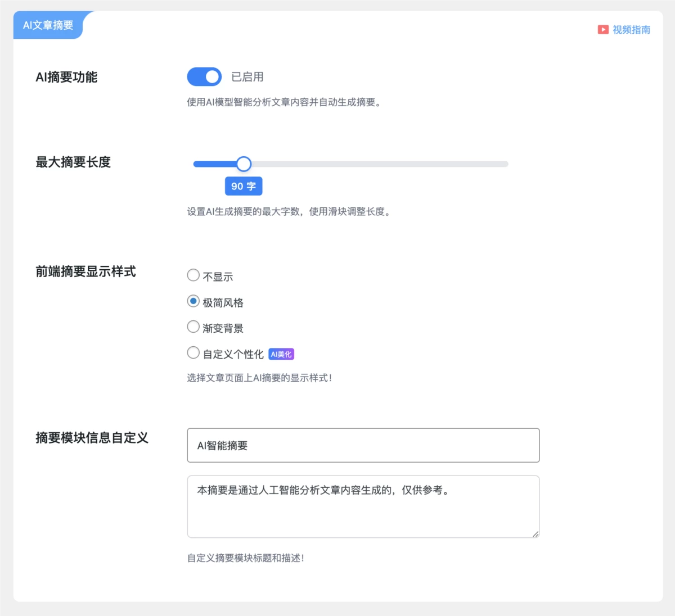This screenshot has width=675, height=616.
Task: Open the 视频指南 link
Action: point(631,30)
